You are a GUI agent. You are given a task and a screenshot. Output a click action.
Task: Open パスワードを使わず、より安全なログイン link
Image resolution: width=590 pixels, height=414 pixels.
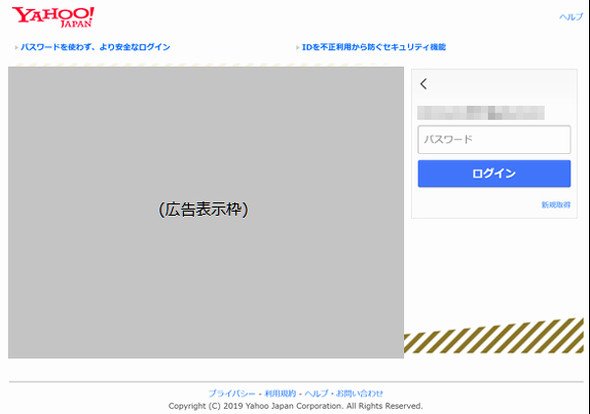click(96, 47)
